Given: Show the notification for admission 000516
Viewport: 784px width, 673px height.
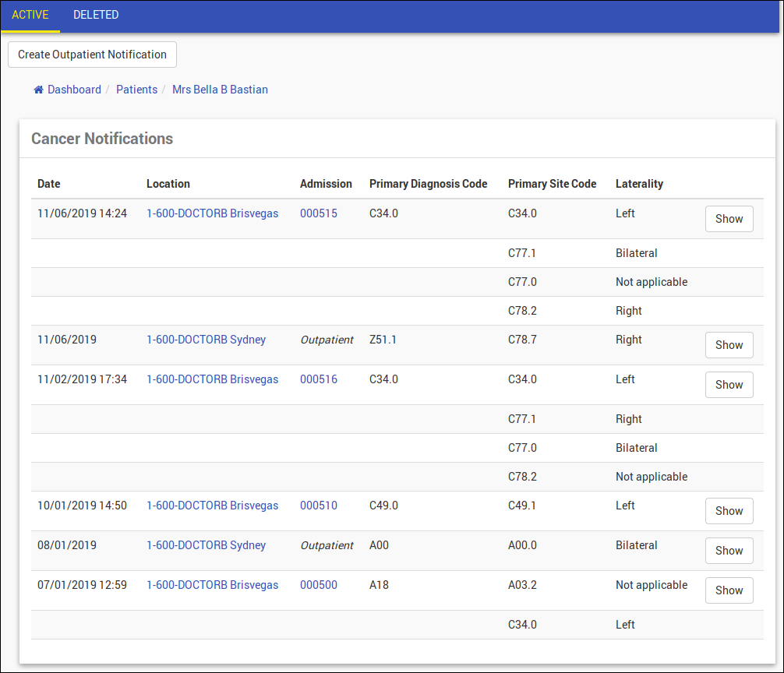Looking at the screenshot, I should point(729,385).
